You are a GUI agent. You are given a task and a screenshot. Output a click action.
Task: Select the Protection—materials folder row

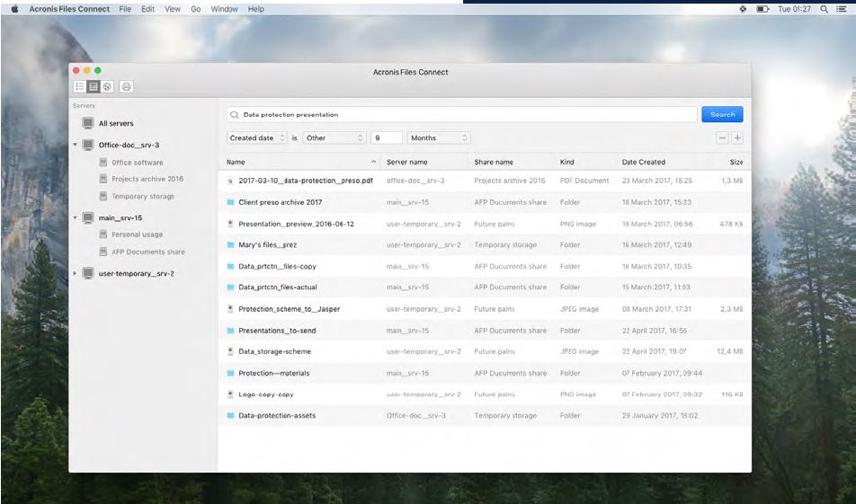point(485,373)
